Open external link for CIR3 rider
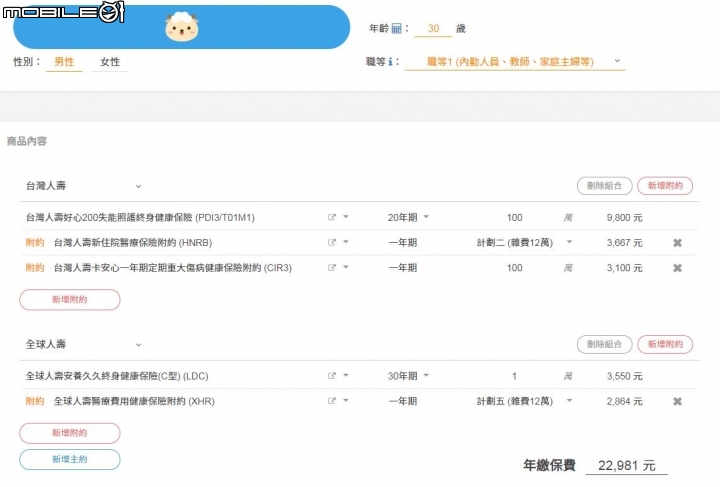Viewport: 720px width, 487px height. (332, 268)
